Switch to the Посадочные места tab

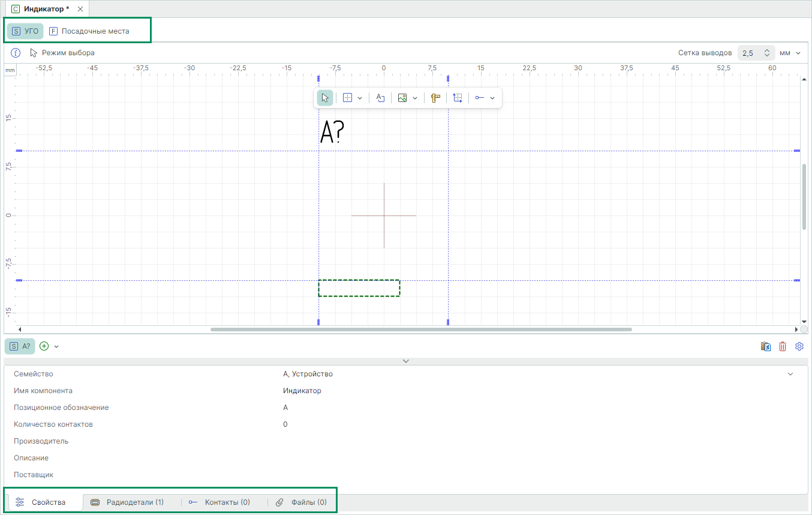[x=89, y=31]
